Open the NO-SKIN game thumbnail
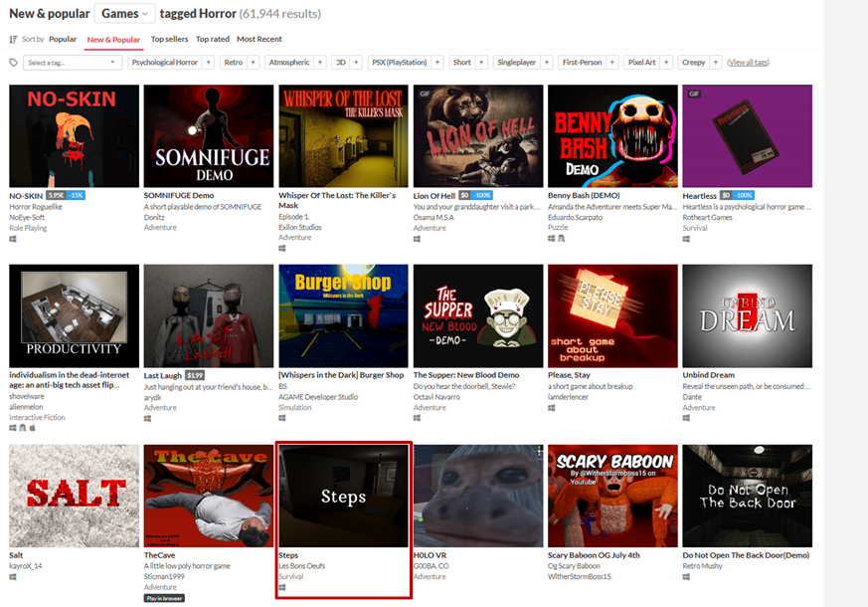 point(75,136)
